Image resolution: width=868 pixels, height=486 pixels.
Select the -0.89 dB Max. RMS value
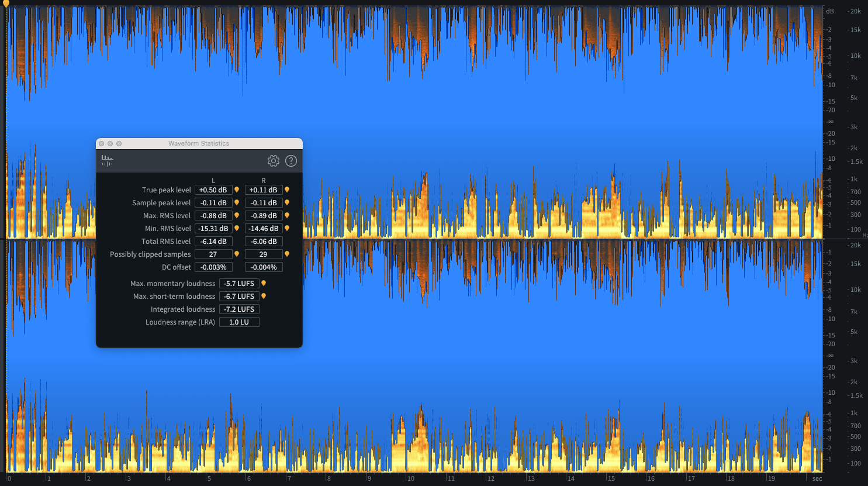264,216
